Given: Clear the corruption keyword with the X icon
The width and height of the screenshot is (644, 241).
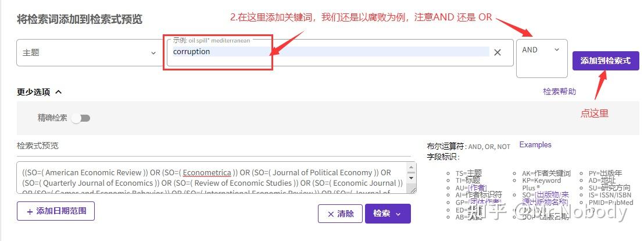Looking at the screenshot, I should tap(498, 52).
